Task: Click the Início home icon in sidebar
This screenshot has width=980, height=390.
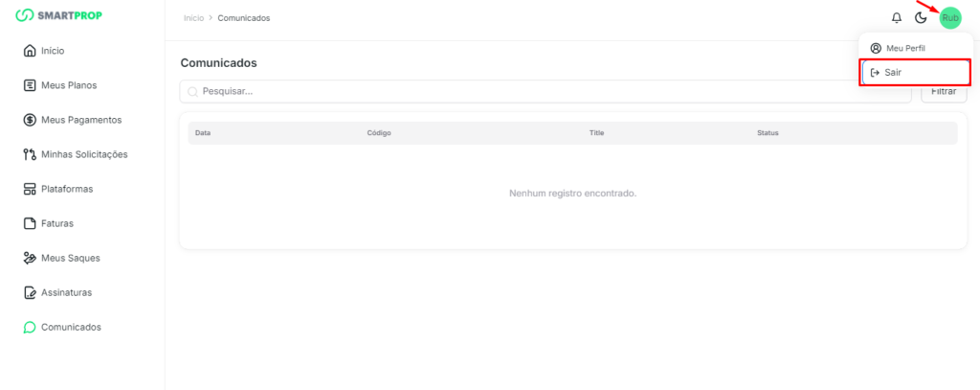Action: [x=30, y=51]
